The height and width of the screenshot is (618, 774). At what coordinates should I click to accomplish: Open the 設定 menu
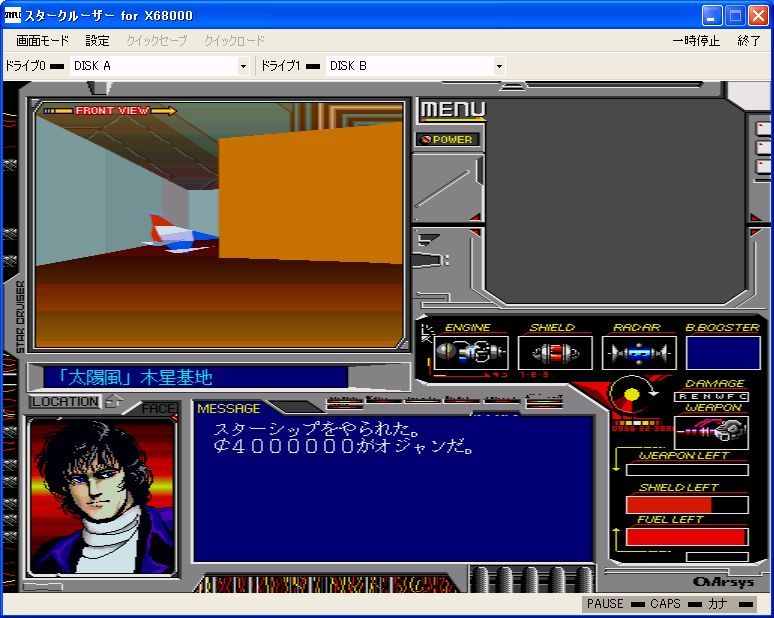pos(97,40)
